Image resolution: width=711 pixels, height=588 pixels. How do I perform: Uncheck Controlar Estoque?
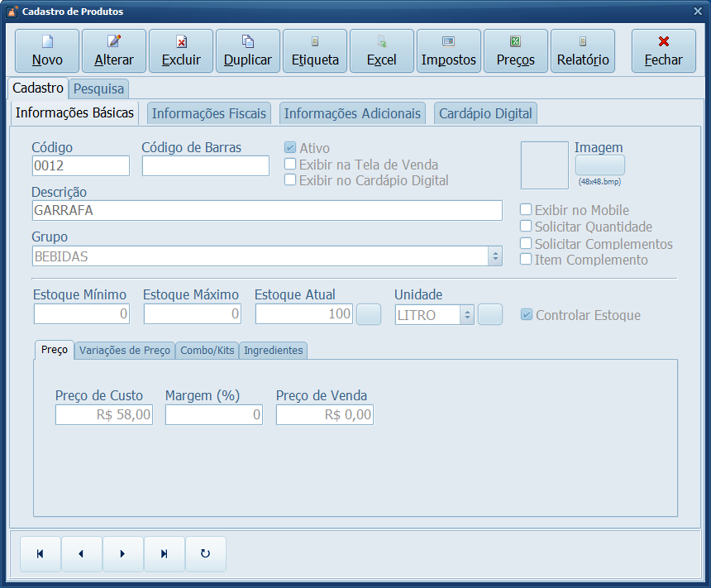527,315
